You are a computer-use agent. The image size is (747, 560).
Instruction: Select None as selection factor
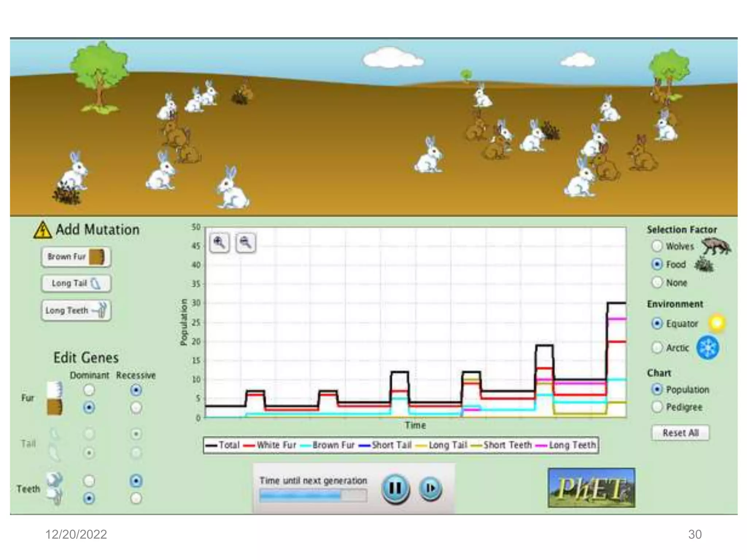pos(657,282)
